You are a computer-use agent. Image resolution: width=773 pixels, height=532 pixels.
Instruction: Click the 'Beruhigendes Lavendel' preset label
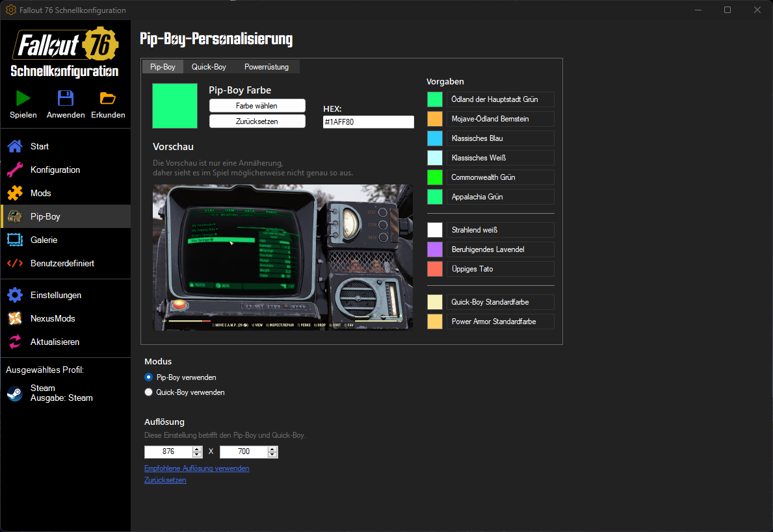[501, 249]
